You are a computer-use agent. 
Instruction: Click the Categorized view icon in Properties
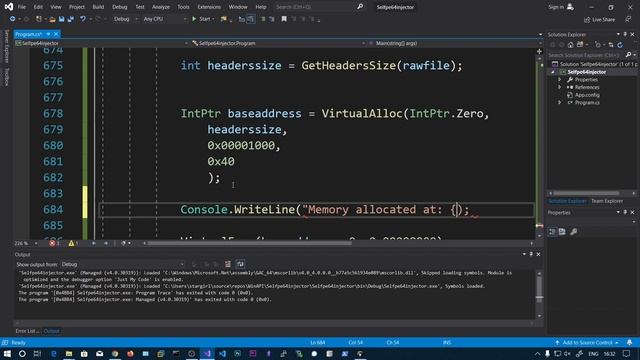click(552, 231)
